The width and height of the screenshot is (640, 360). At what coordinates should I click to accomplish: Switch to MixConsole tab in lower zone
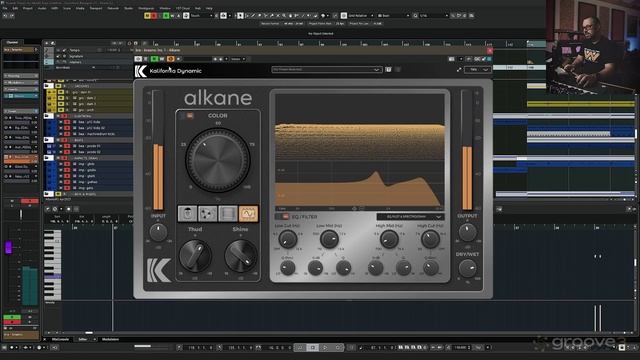pos(60,339)
